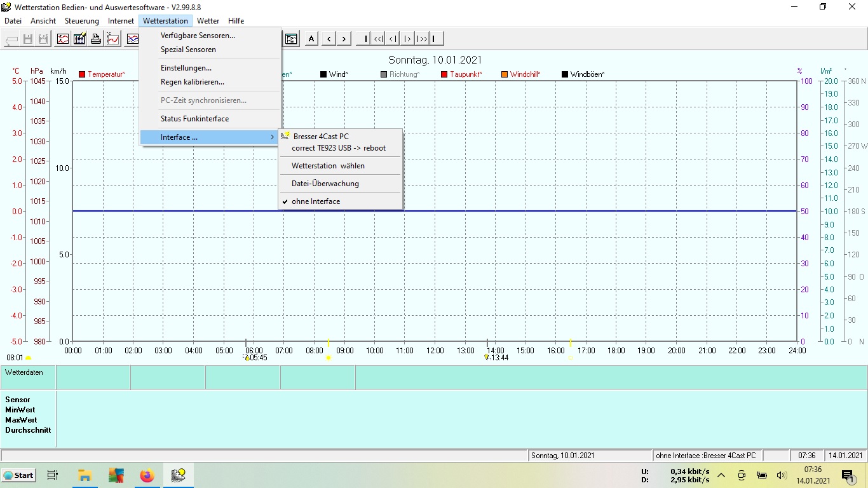The image size is (868, 488).
Task: Show hidden system tray icons chevron
Action: pos(721,475)
